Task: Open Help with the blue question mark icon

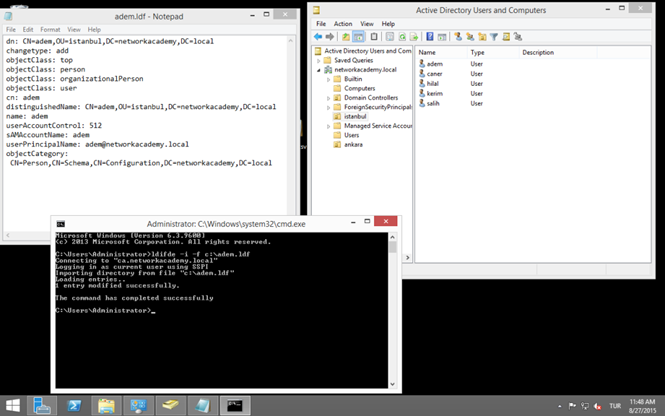Action: pyautogui.click(x=430, y=37)
